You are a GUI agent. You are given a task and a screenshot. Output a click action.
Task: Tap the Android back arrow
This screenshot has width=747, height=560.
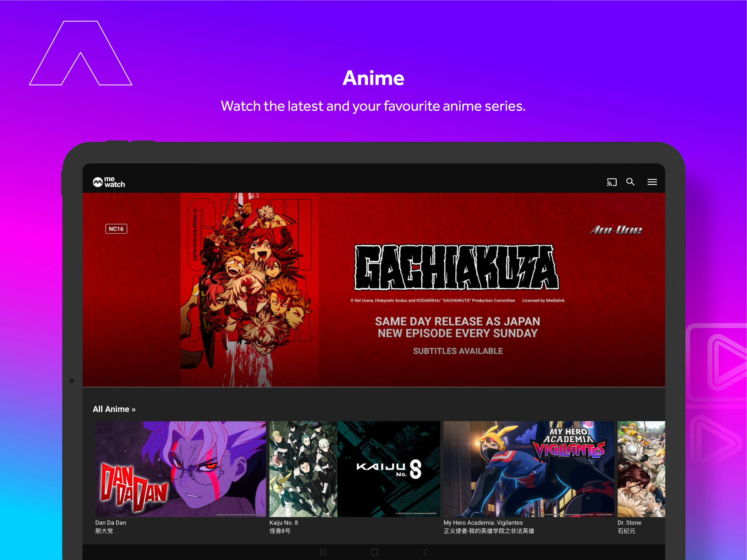click(x=425, y=552)
